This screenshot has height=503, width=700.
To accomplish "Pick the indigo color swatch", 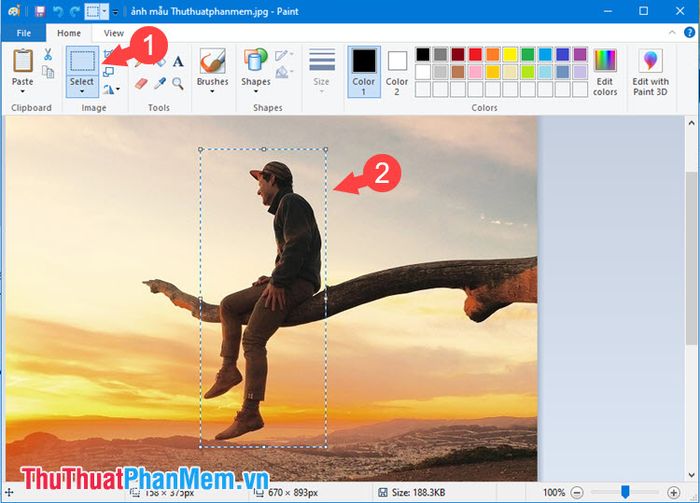I will 562,54.
